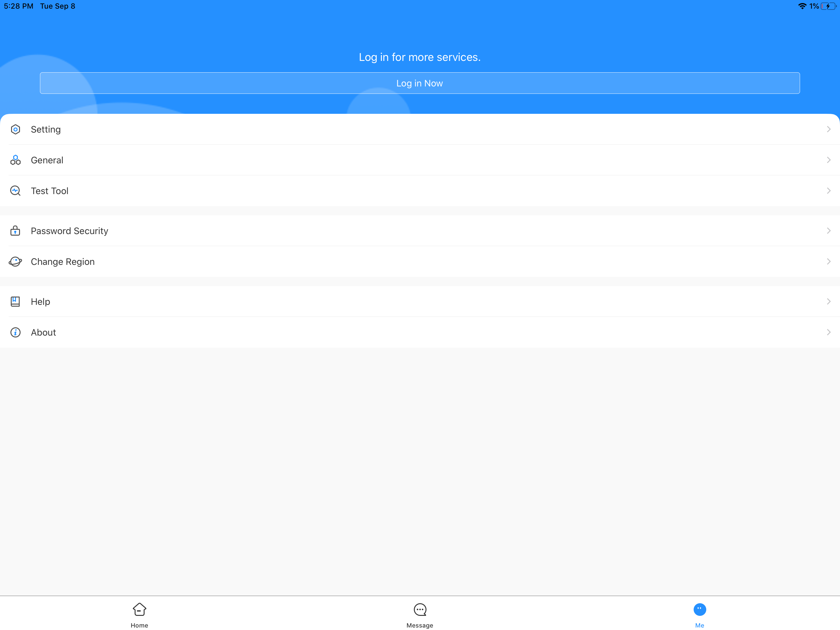Open the Setting menu entry label
840x630 pixels.
46,130
